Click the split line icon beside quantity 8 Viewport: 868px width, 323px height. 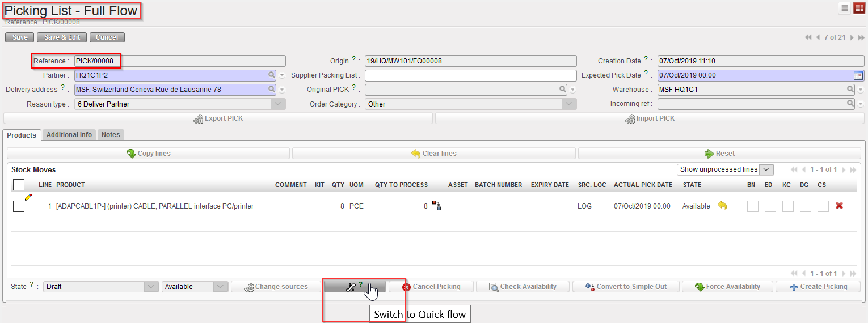pyautogui.click(x=437, y=206)
